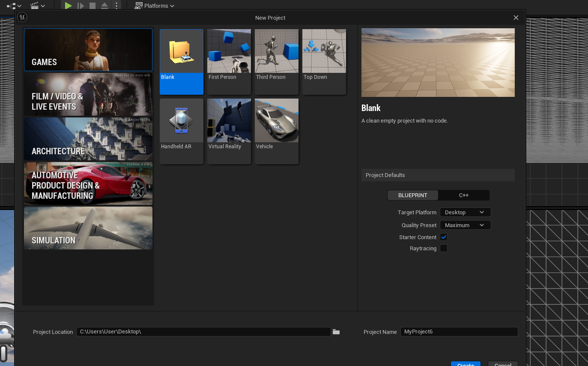Screen dimensions: 588x366
Task: Click the Blank template preview image
Action: 438,63
